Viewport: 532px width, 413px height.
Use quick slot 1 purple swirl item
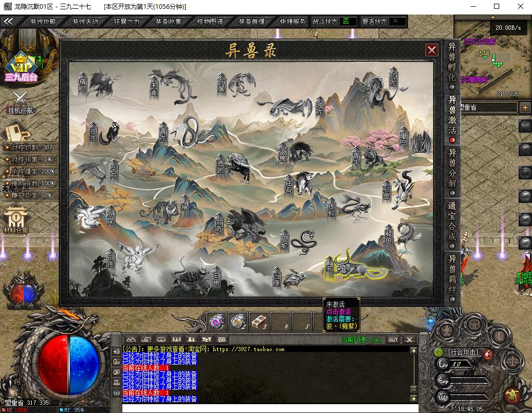coord(217,321)
